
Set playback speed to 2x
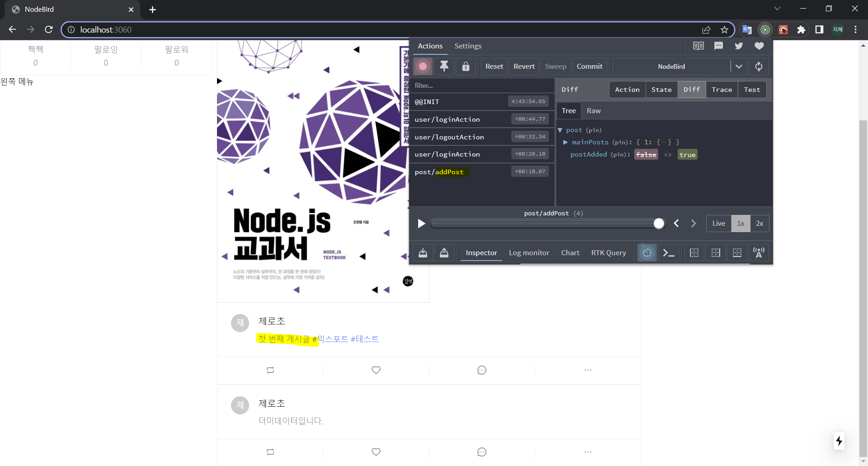point(759,223)
